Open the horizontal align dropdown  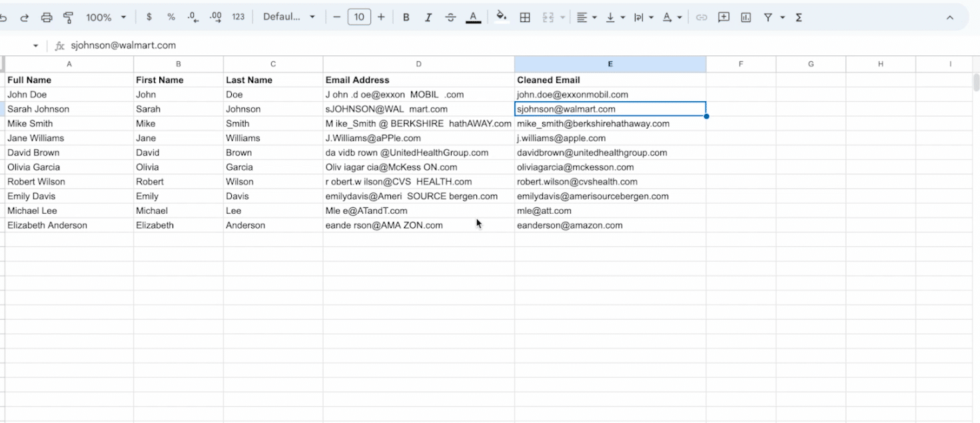586,17
